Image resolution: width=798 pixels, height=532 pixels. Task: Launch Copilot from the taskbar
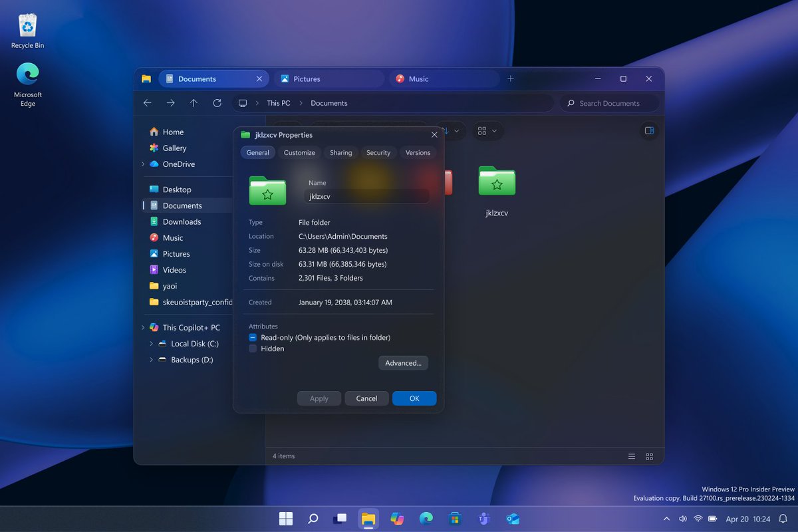coord(397,519)
